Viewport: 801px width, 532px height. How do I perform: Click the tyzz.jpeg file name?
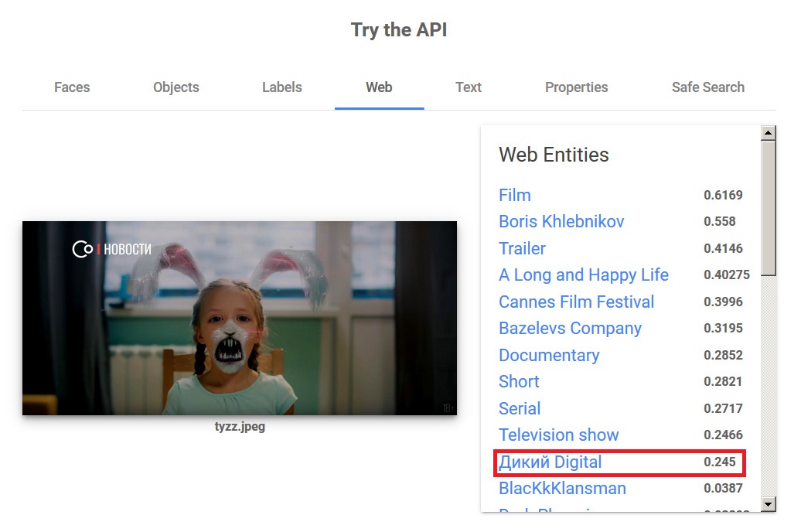click(240, 427)
